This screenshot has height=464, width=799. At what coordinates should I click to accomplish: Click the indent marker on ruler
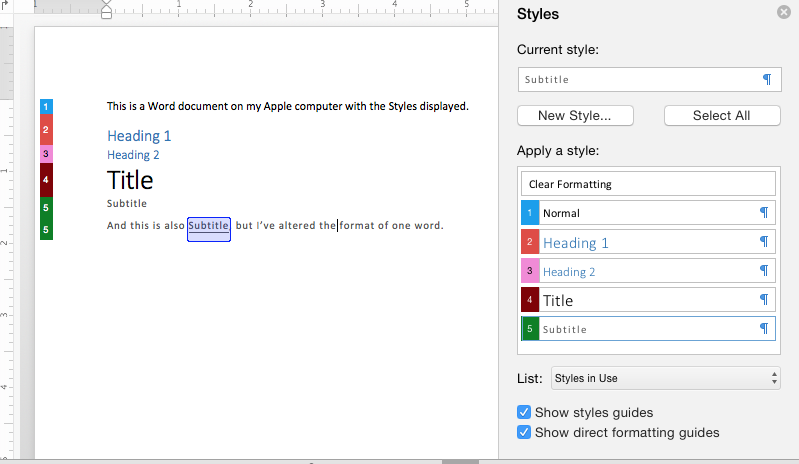(106, 10)
